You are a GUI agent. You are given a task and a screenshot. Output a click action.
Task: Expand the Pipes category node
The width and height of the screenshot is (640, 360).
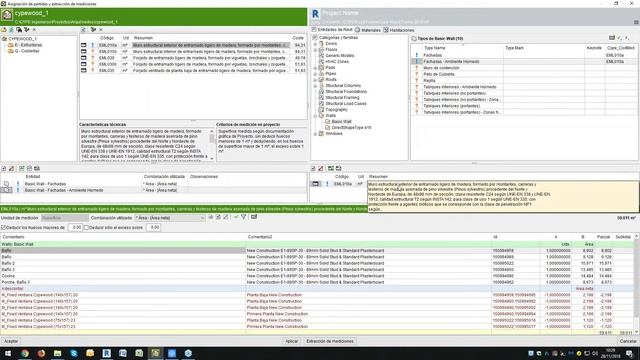(x=315, y=74)
